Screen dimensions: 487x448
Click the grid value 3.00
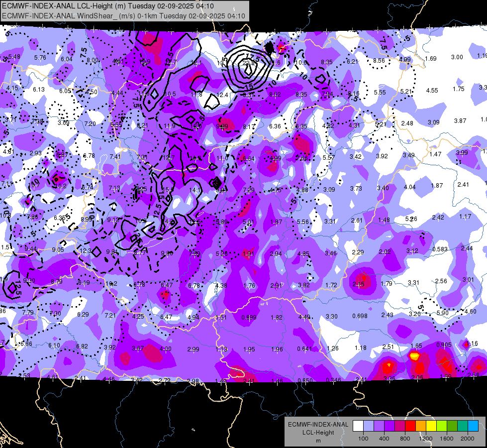click(457, 57)
